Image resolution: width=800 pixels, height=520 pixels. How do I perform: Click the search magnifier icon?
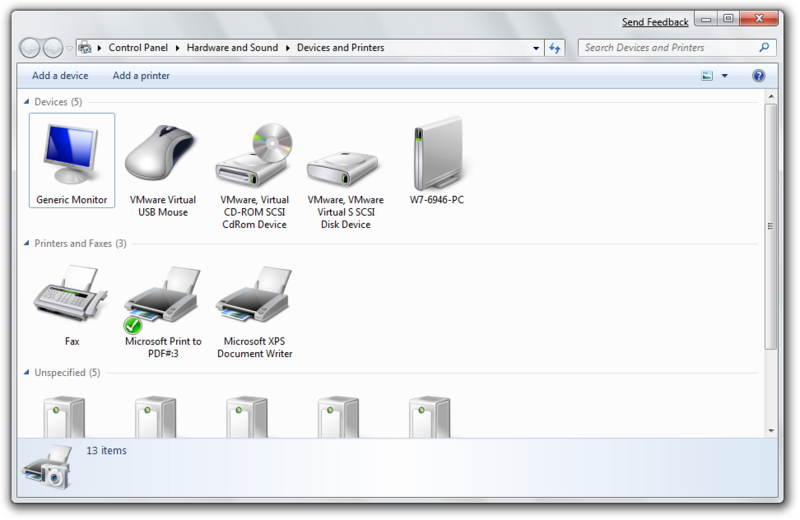[x=764, y=47]
